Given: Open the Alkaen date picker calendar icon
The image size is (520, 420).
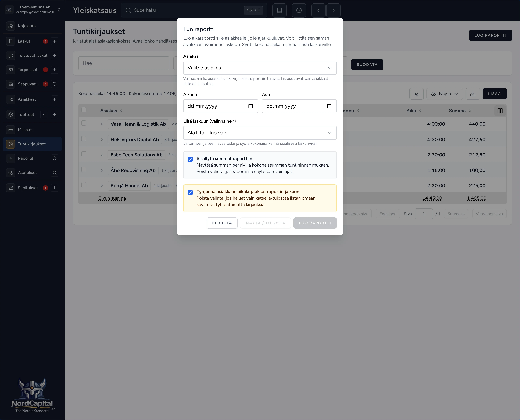Looking at the screenshot, I should point(250,106).
